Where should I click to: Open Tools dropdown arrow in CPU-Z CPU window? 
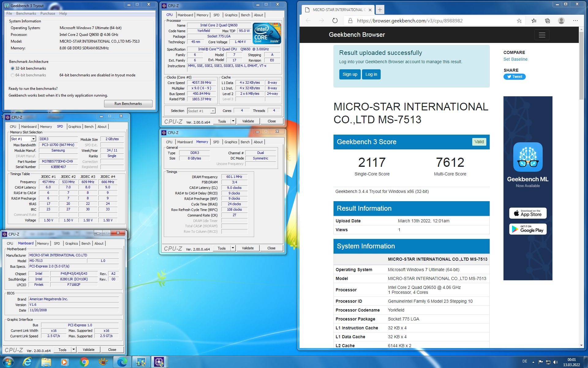pos(233,121)
